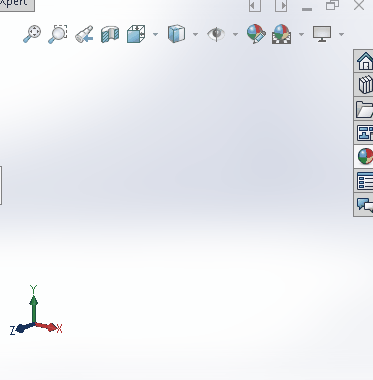The image size is (373, 380).
Task: Close the document window
Action: pyautogui.click(x=359, y=5)
